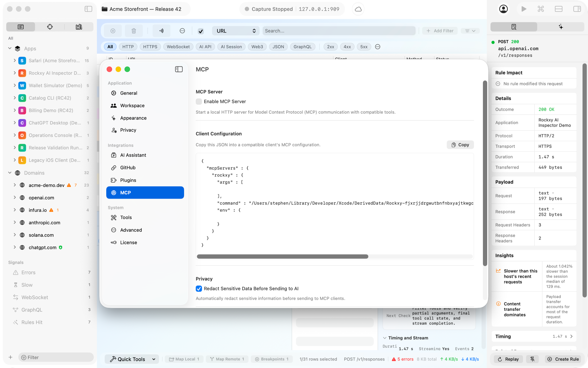Enable the MCP Server checkbox

tap(199, 101)
